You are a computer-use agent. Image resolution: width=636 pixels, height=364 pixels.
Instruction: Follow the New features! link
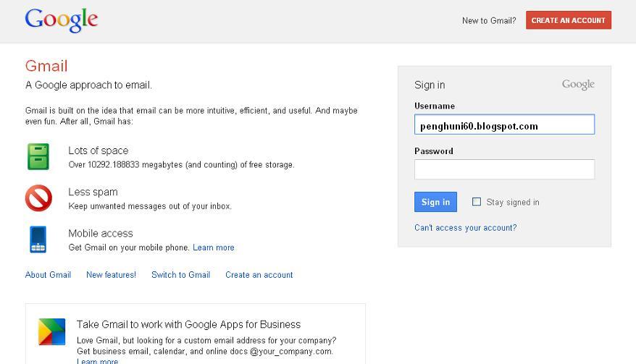[111, 275]
